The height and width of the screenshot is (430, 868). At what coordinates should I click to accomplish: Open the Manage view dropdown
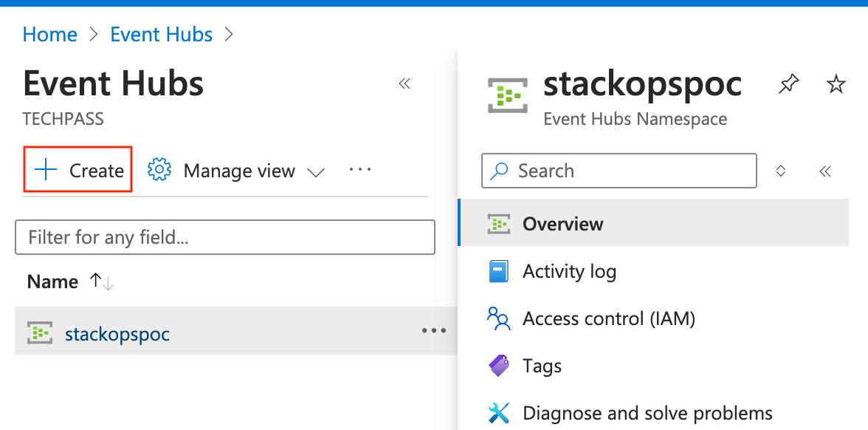click(316, 171)
